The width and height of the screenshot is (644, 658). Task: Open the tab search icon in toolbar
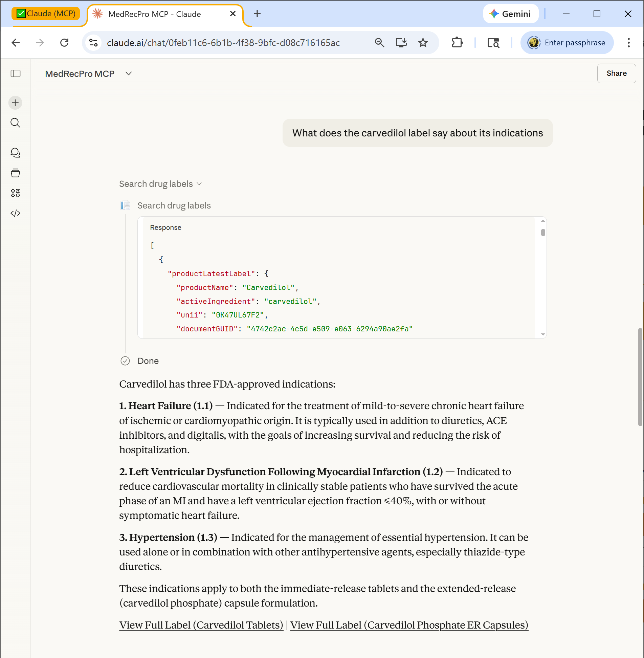[x=493, y=43]
